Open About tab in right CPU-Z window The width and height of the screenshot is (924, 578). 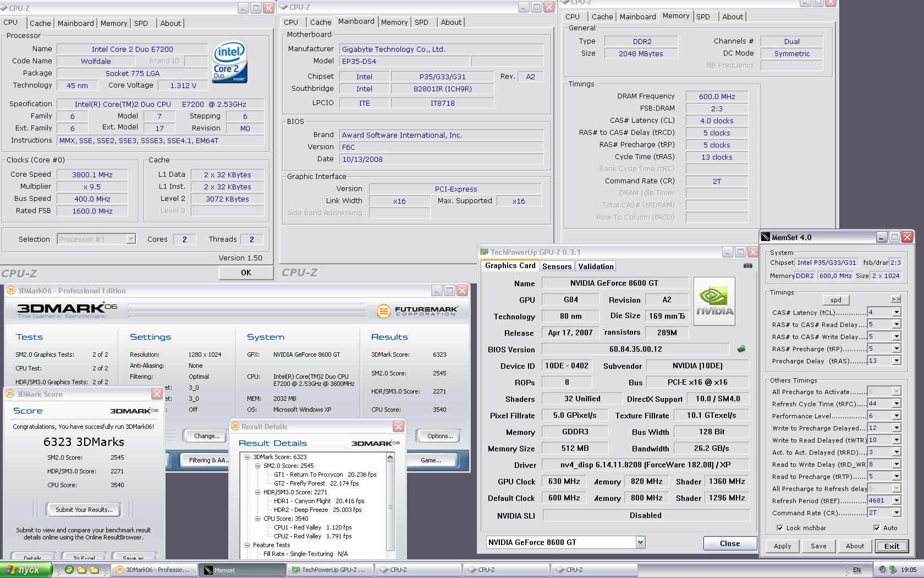[733, 17]
